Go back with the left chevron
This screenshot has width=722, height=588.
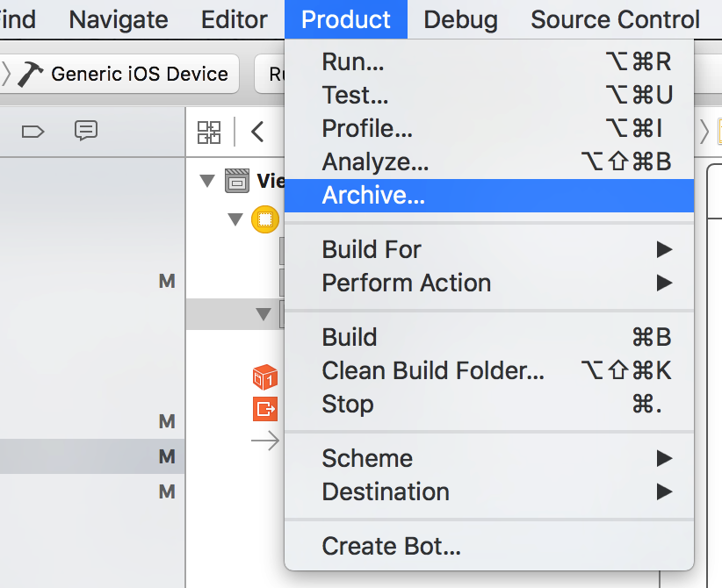257,133
